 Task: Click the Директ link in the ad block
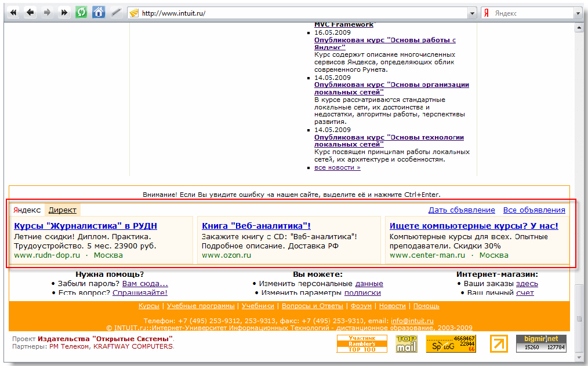[x=62, y=210]
